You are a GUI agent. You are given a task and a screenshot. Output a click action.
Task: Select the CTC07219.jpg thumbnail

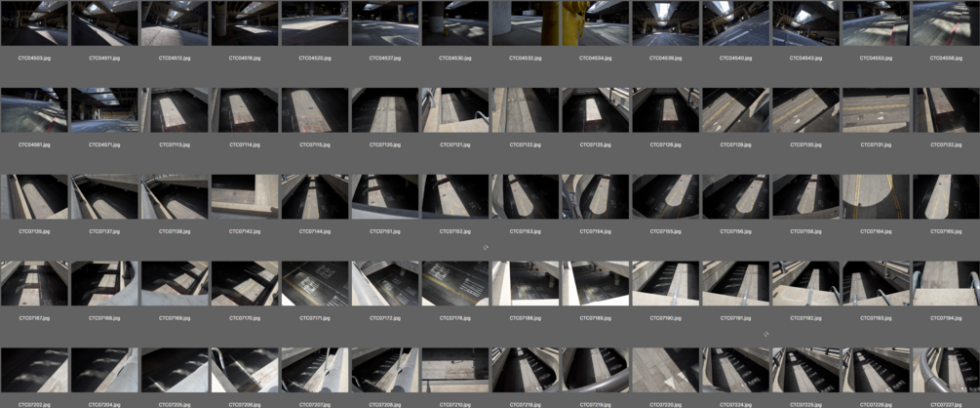pyautogui.click(x=595, y=370)
